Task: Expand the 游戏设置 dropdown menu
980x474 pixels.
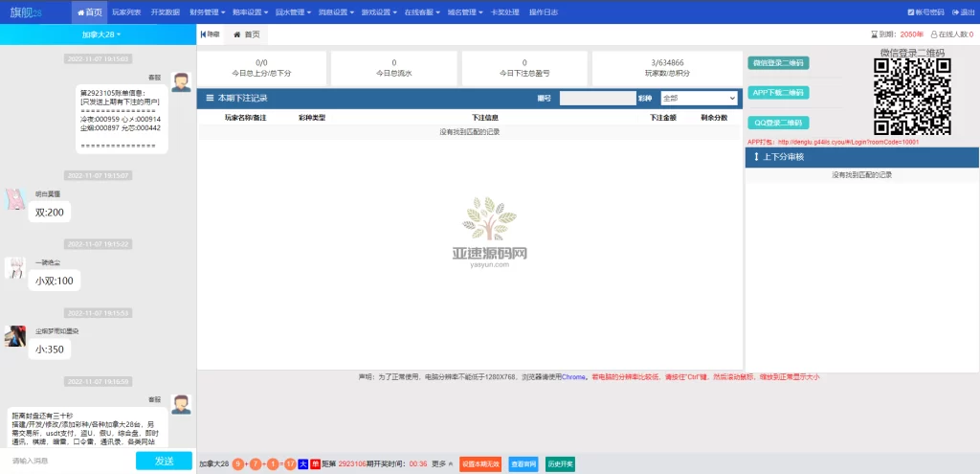Action: tap(378, 11)
